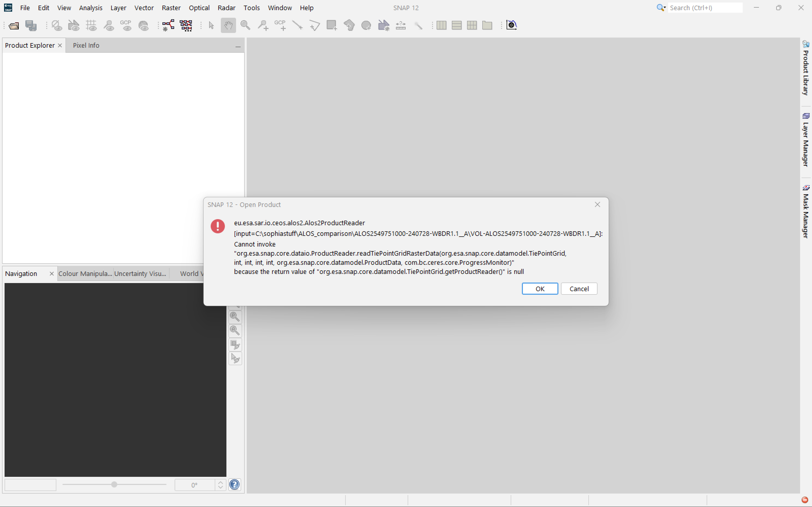The width and height of the screenshot is (812, 507).
Task: Select the arrow selection tool
Action: click(x=211, y=25)
